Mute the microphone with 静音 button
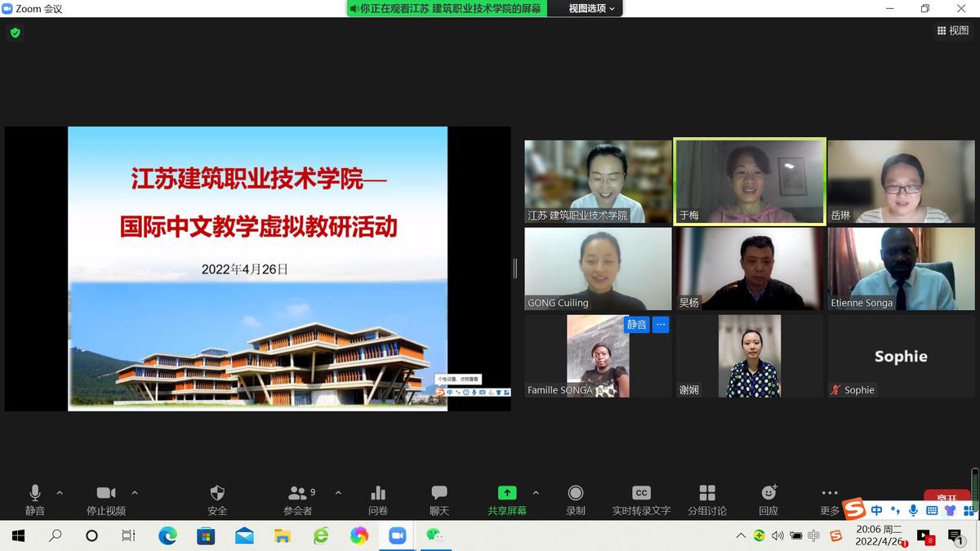This screenshot has height=551, width=980. pos(35,499)
